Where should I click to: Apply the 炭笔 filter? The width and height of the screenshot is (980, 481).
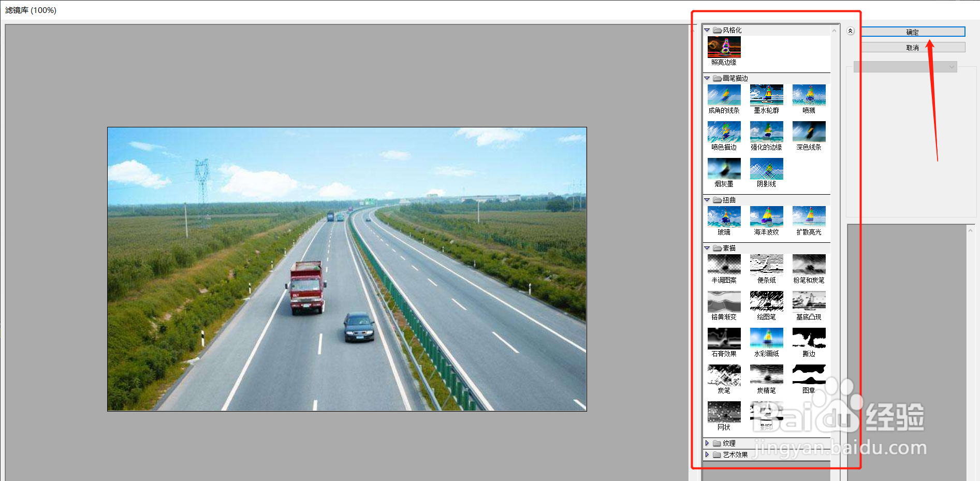coord(724,375)
